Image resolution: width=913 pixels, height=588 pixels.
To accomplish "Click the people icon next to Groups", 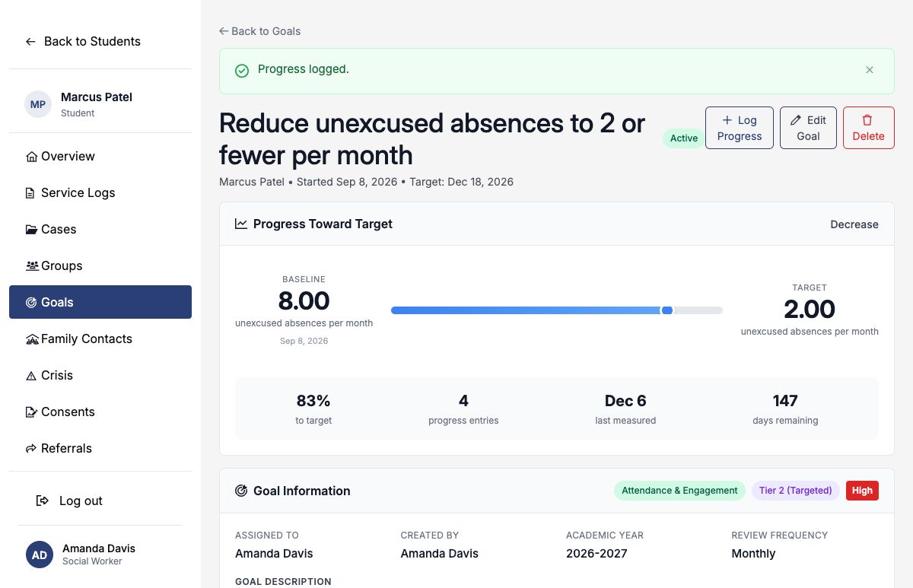I will [32, 266].
